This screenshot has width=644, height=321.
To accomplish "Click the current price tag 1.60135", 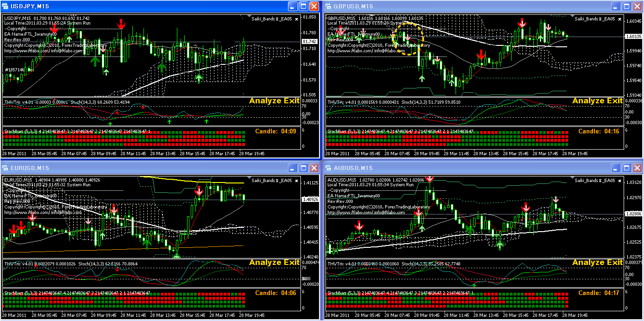I will point(633,37).
